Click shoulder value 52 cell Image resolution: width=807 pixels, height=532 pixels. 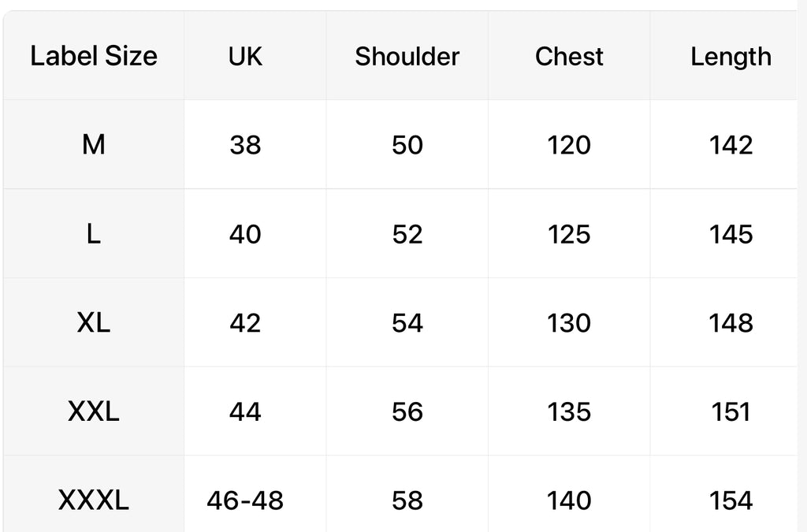pyautogui.click(x=407, y=233)
